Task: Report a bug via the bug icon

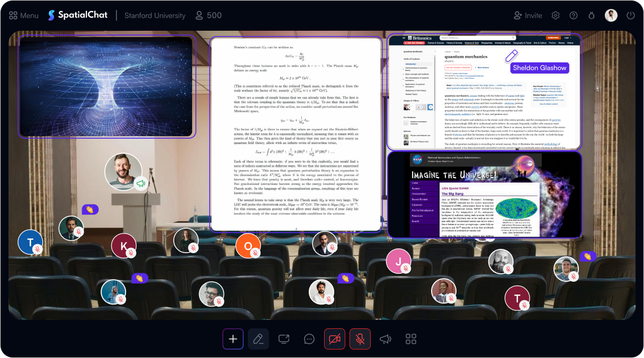Action: 592,16
